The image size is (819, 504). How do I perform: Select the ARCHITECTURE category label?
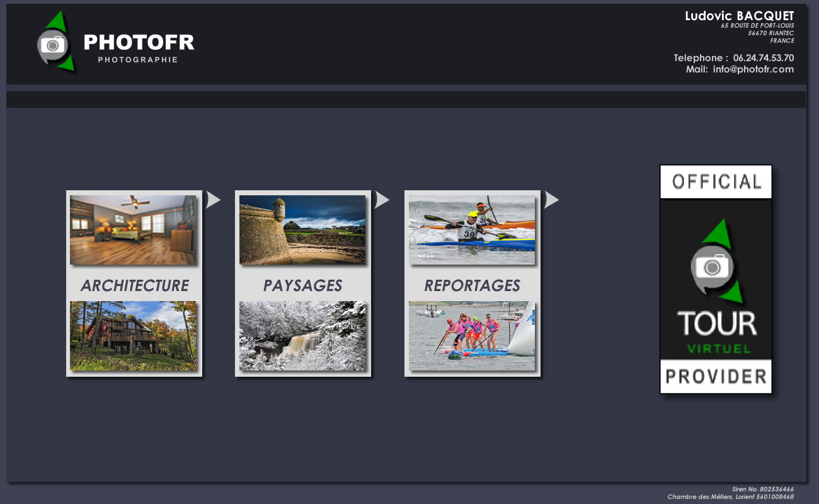[x=134, y=285]
